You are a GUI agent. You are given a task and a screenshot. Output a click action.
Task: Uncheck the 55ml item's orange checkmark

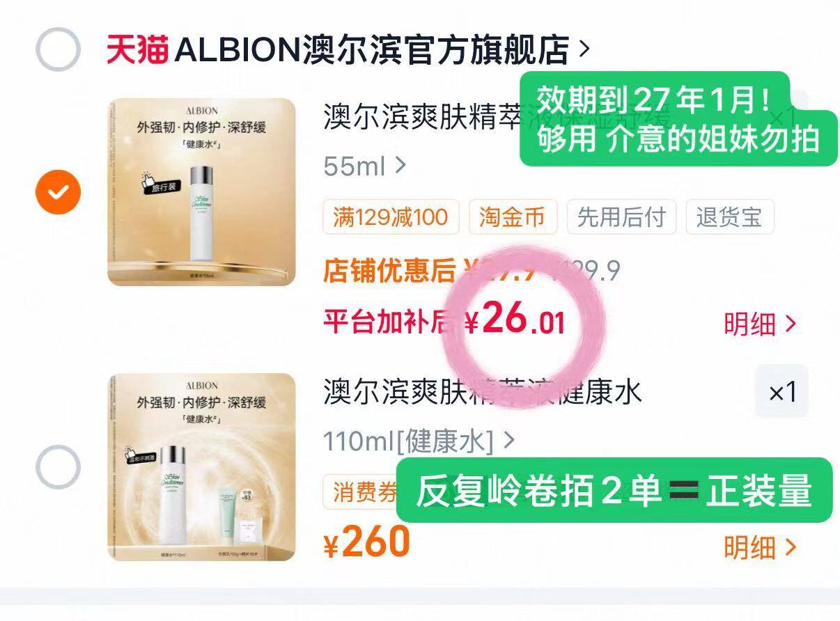58,191
